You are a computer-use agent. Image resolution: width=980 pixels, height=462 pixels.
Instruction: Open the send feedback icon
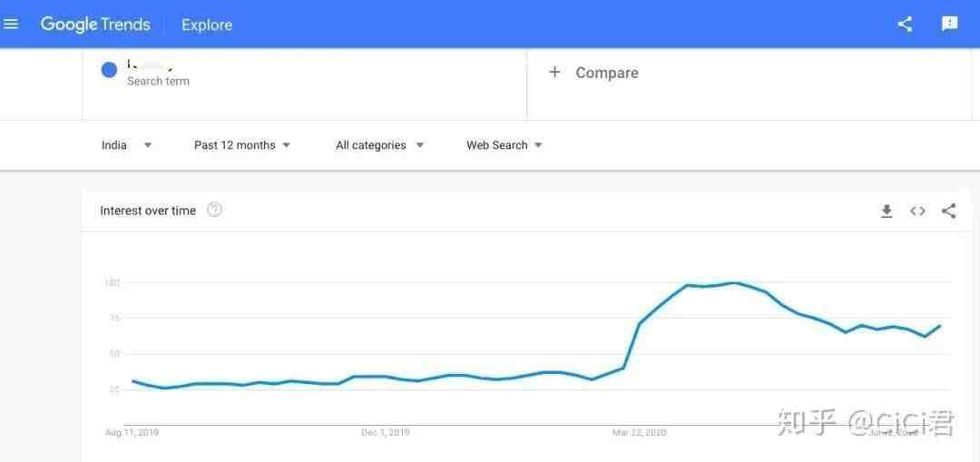click(949, 25)
